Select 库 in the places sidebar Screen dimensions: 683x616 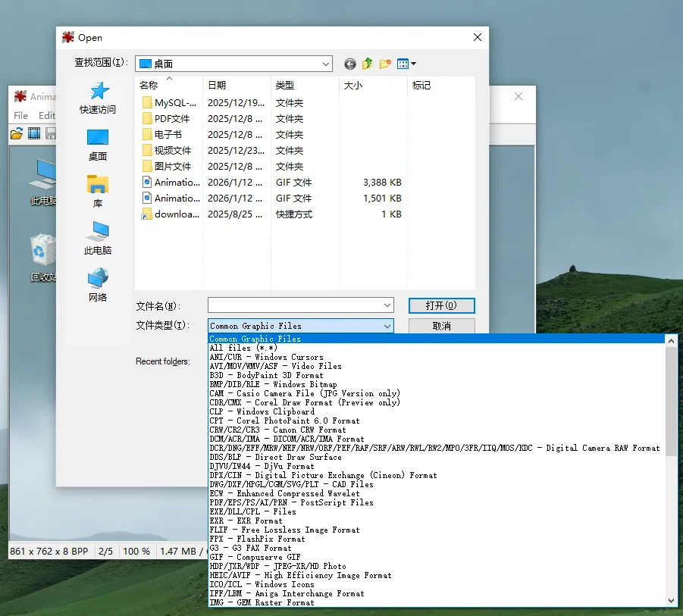click(98, 192)
